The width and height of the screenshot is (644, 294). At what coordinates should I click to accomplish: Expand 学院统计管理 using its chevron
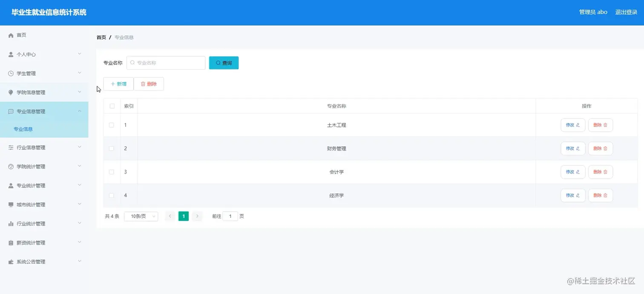80,166
